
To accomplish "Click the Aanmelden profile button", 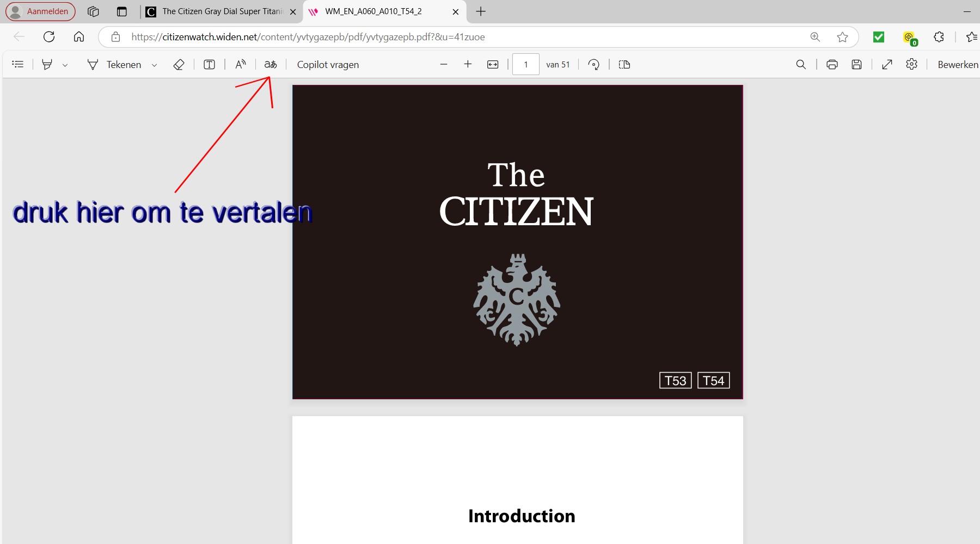I will point(40,11).
